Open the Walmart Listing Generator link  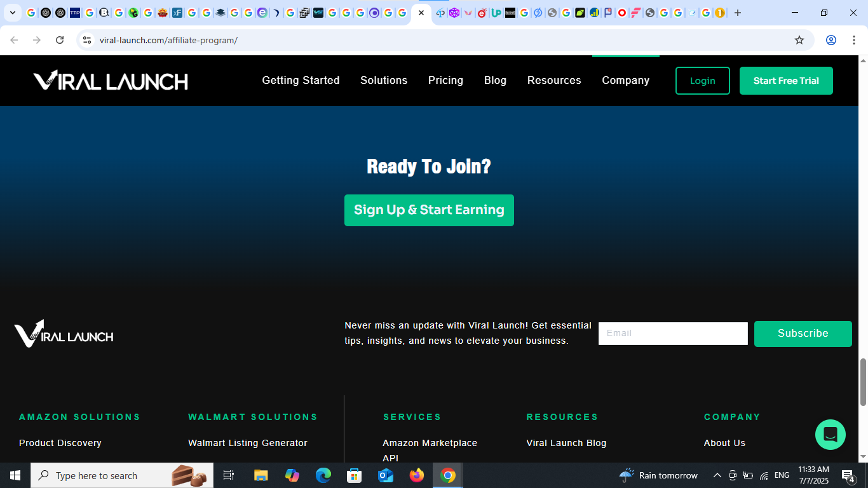pos(248,443)
